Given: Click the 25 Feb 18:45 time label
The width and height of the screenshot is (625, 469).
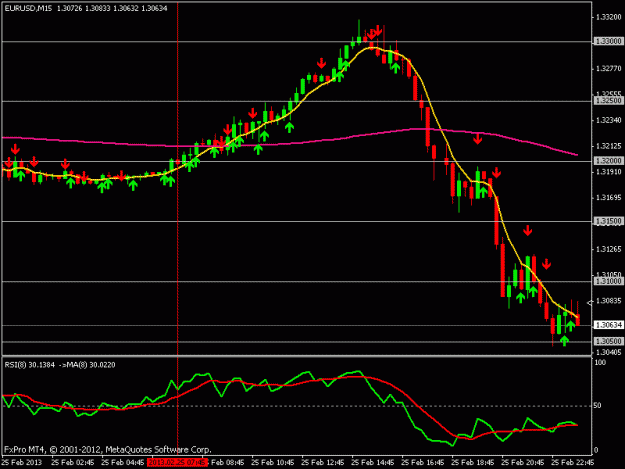Looking at the screenshot, I should point(472,463).
